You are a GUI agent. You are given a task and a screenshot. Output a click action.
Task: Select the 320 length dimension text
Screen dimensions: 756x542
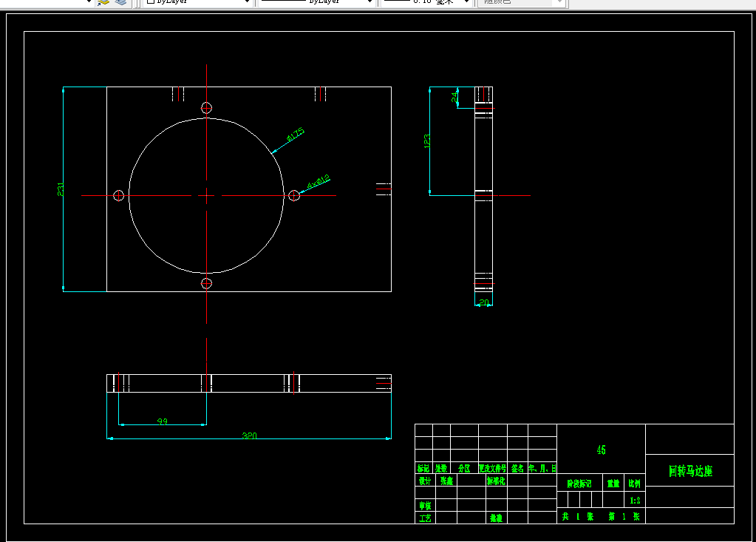[x=249, y=436]
